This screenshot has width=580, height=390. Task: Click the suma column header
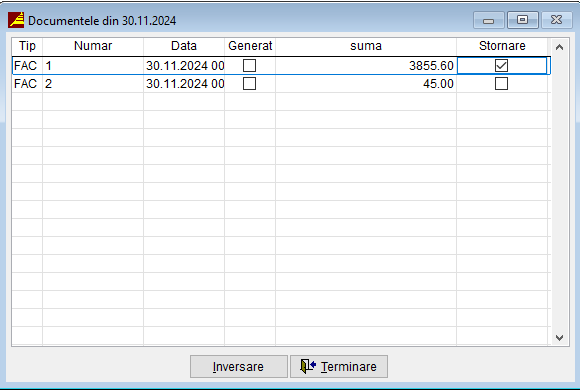(366, 46)
